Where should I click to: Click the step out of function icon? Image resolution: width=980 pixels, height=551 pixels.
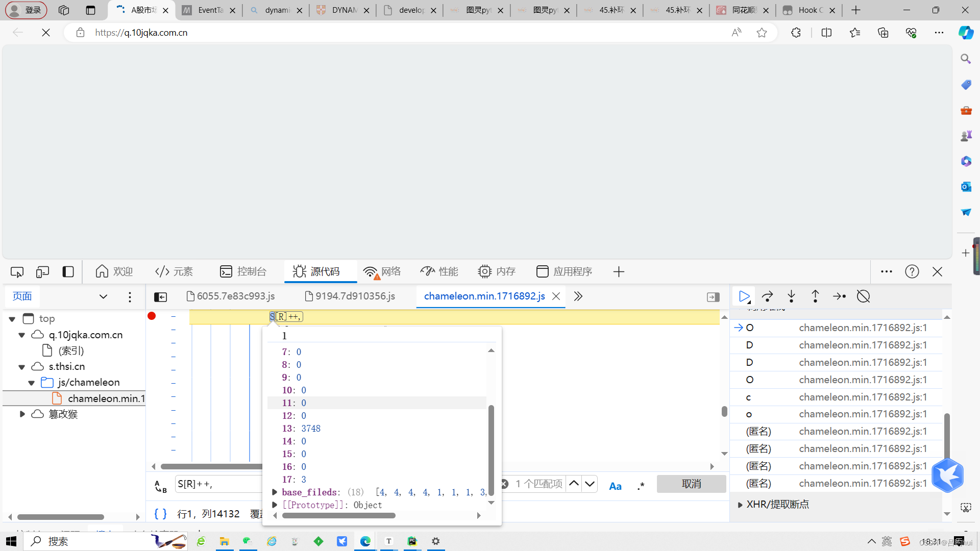click(815, 296)
